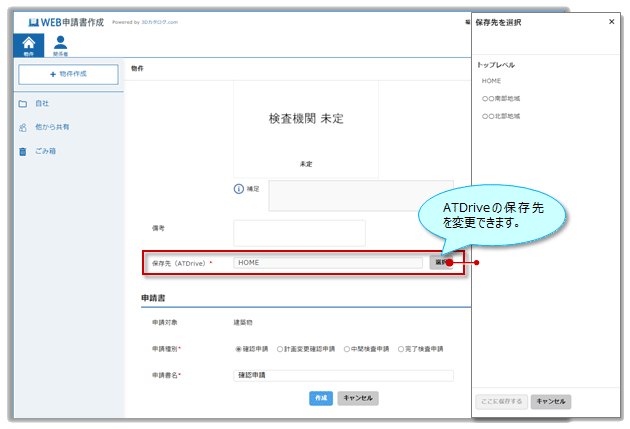630x429 pixels.
Task: Click the 自社 folder icon in sidebar
Action: (23, 103)
